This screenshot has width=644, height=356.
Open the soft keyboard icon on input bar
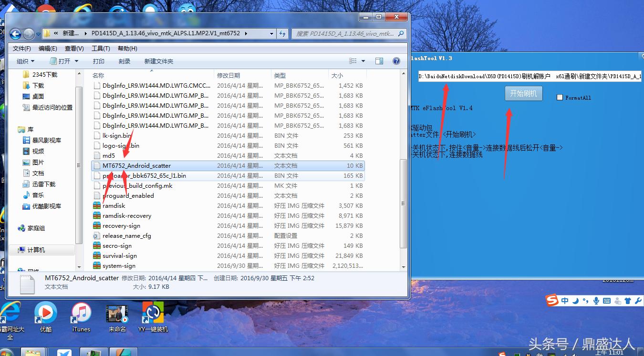pyautogui.click(x=607, y=301)
